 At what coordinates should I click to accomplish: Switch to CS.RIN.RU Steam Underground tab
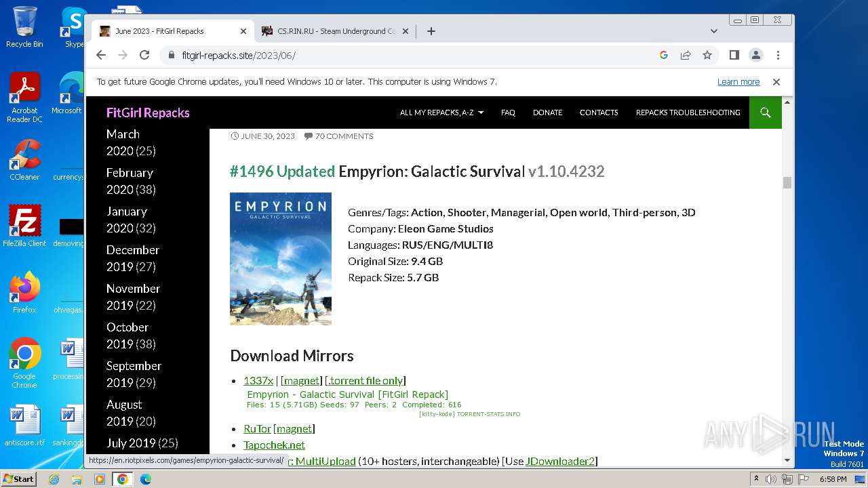point(335,31)
